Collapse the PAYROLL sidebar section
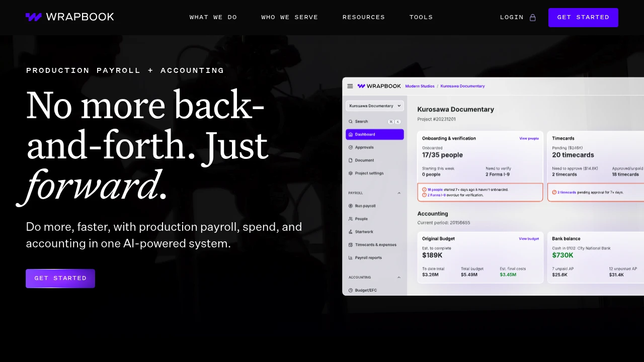The height and width of the screenshot is (362, 644). point(399,193)
